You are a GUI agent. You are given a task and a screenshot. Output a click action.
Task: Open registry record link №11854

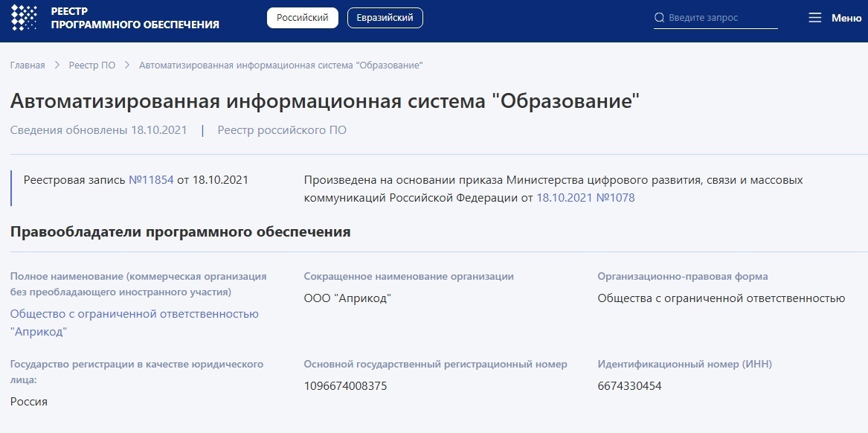pyautogui.click(x=152, y=179)
